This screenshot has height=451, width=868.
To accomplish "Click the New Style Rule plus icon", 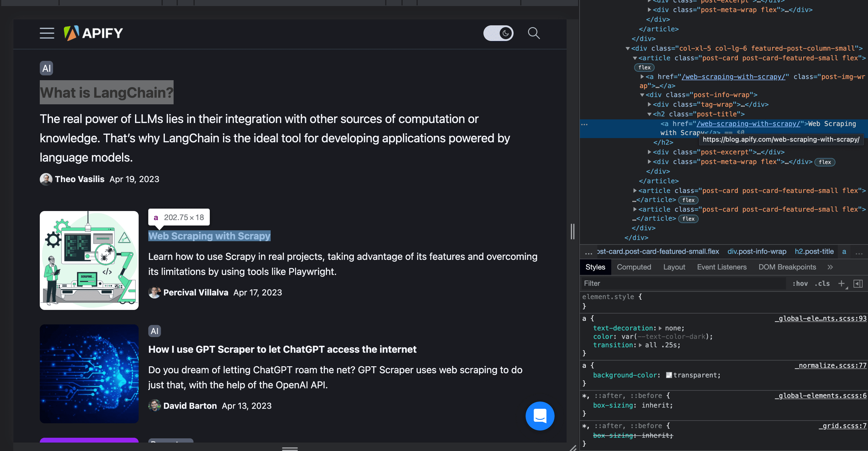I will click(x=842, y=283).
